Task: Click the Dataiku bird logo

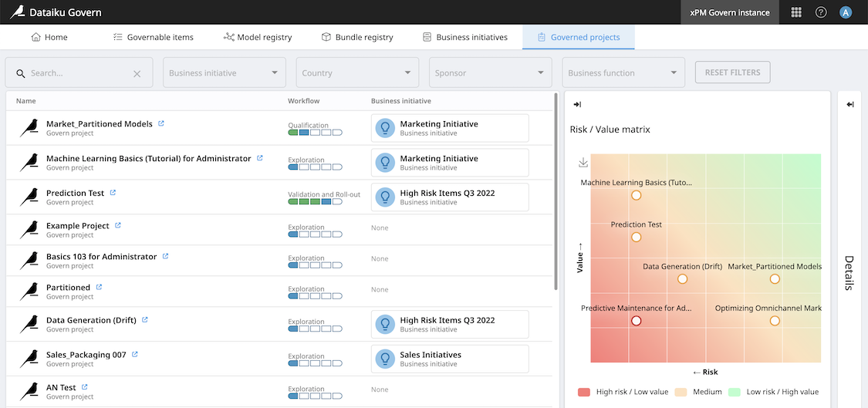Action: 17,12
